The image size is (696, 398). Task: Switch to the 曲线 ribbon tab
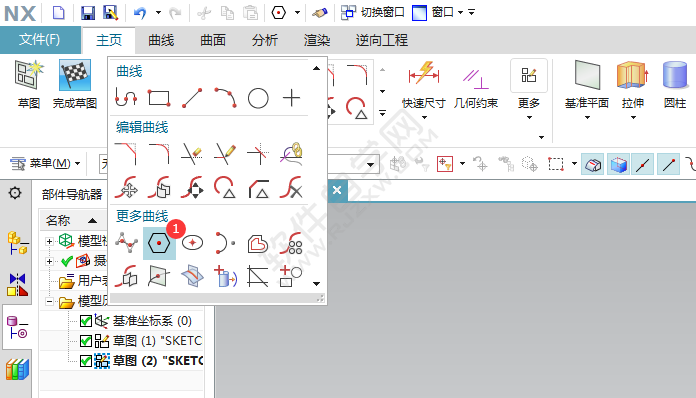pyautogui.click(x=161, y=40)
